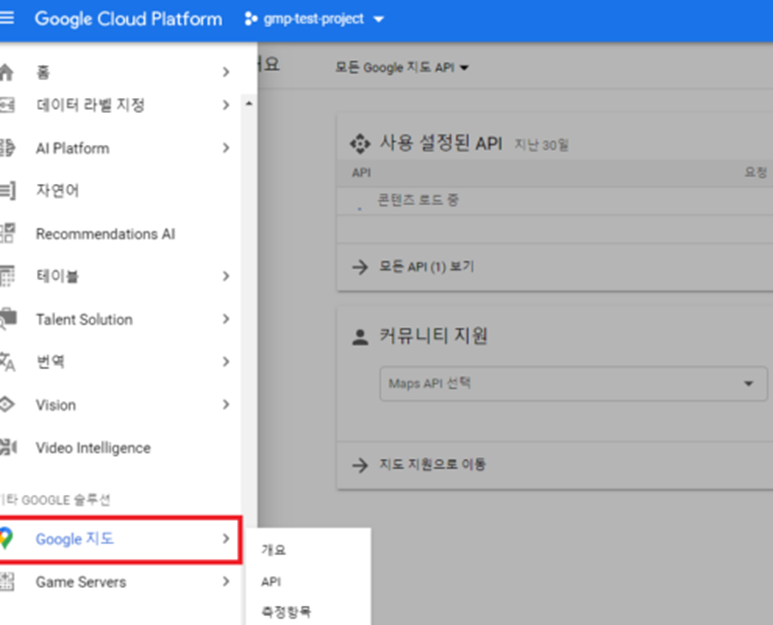Expand the Game Servers submenu chevron
This screenshot has width=773, height=625.
pyautogui.click(x=226, y=582)
